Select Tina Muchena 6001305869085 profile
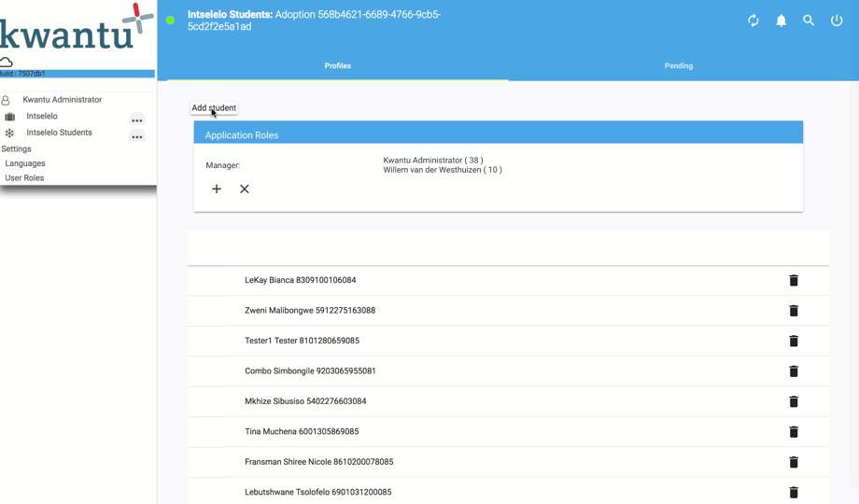Screen dimensions: 859x504 pyautogui.click(x=302, y=432)
